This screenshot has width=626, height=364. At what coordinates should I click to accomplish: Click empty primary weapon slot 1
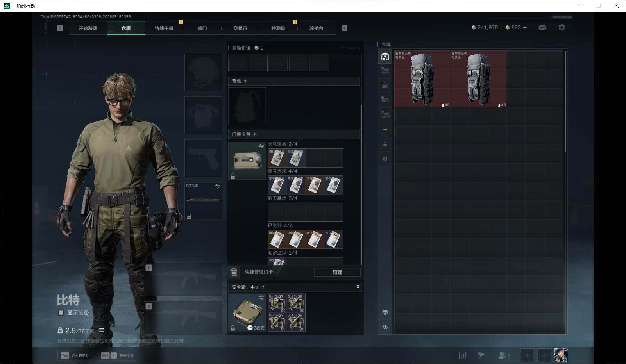click(183, 280)
